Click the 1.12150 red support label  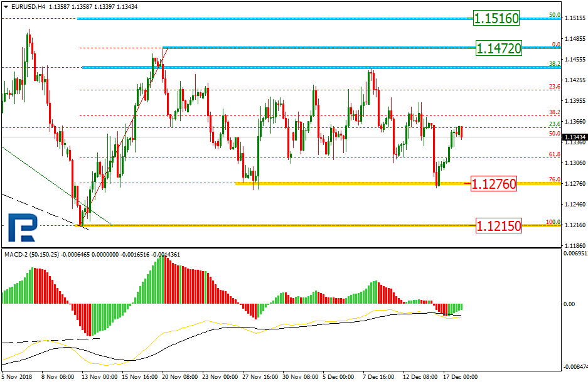coord(498,226)
